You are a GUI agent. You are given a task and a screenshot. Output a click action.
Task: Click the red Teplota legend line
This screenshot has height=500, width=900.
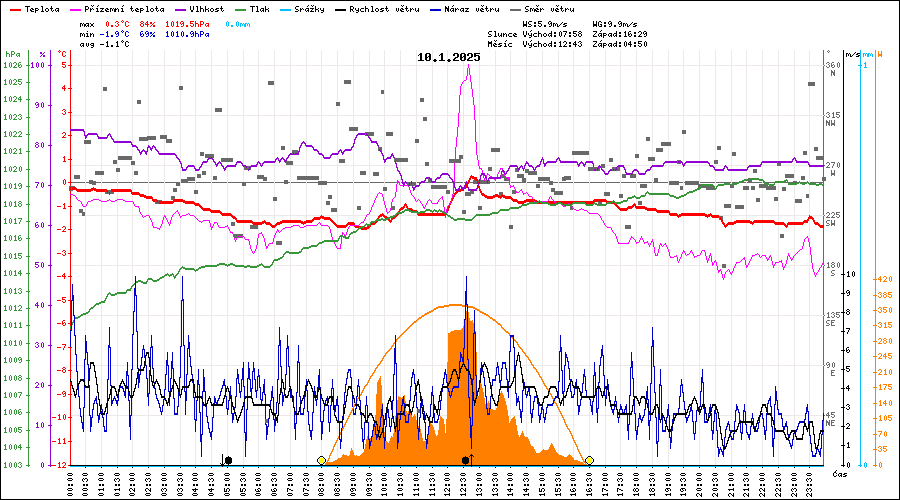(x=15, y=9)
